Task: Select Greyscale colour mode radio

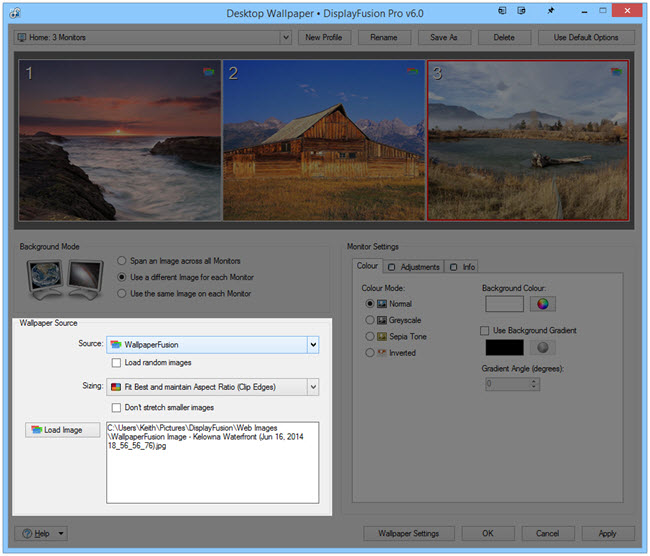Action: tap(370, 320)
